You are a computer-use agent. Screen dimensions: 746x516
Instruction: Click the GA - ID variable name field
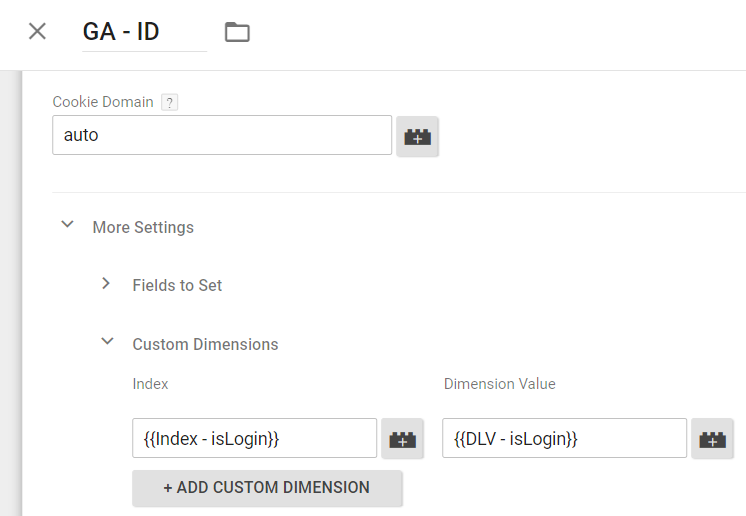tap(144, 31)
